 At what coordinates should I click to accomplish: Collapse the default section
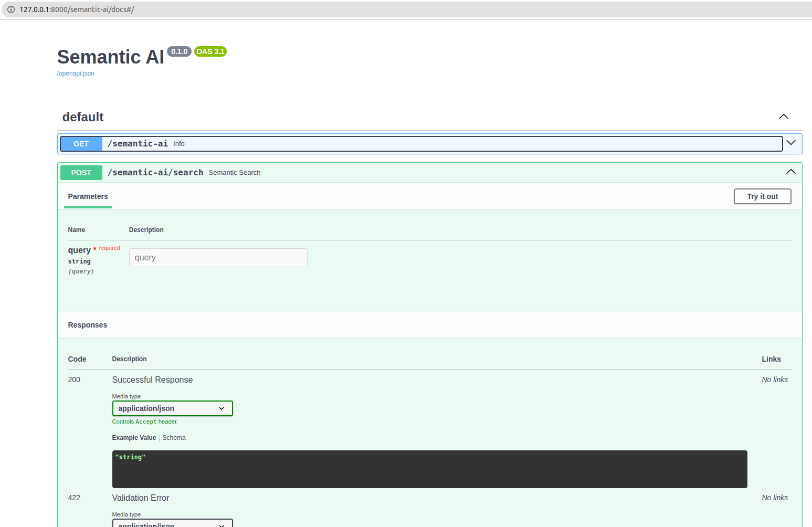783,117
